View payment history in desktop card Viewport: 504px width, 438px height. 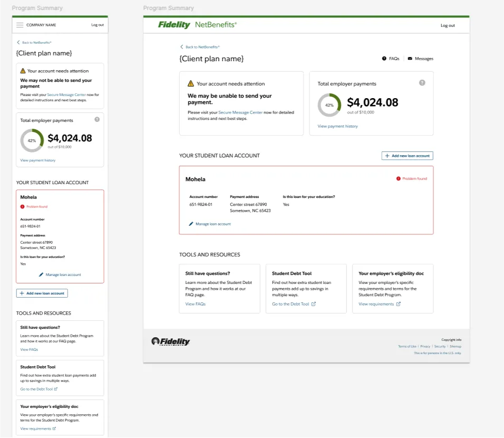click(x=337, y=127)
